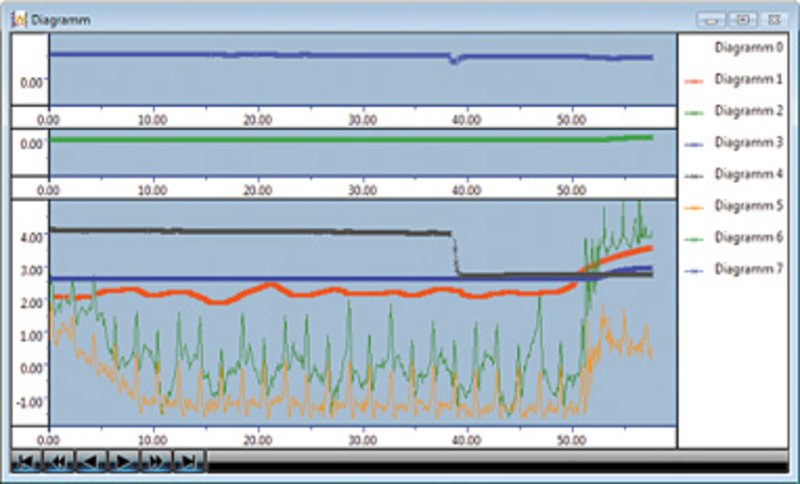Select Diagramm 3 blue legend entry
Image resolution: width=800 pixels, height=484 pixels.
tap(733, 143)
